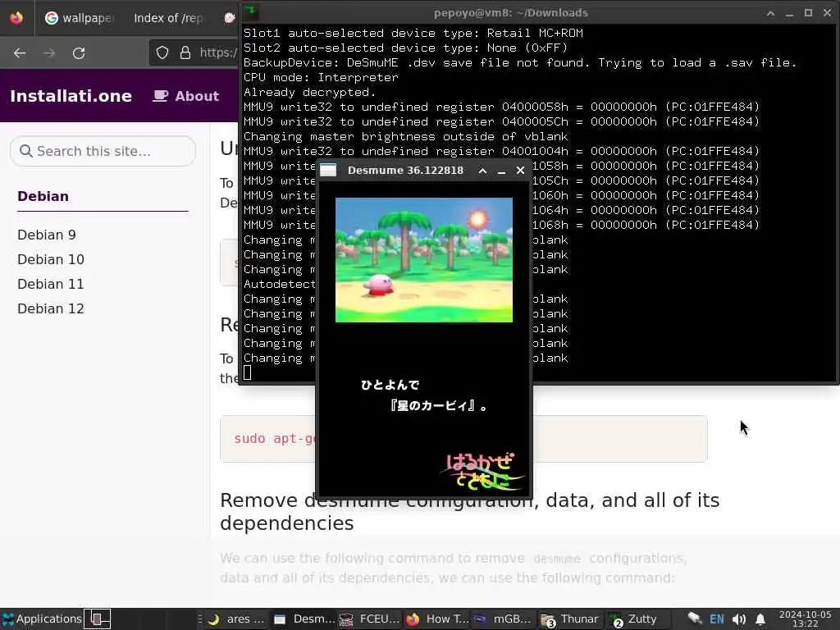Click the Search this site field
The height and width of the screenshot is (630, 840).
click(103, 151)
